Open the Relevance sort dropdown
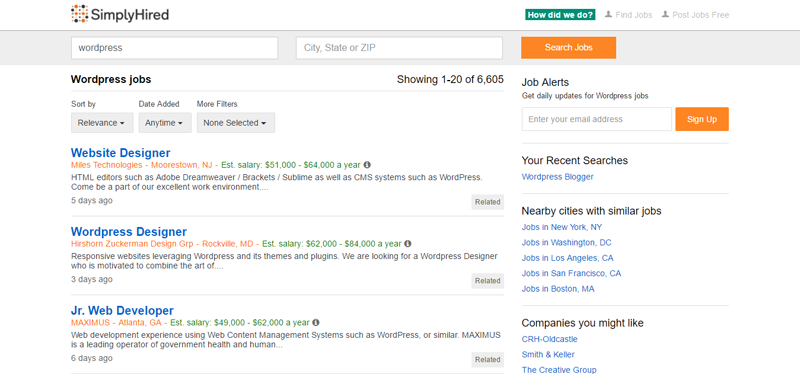The width and height of the screenshot is (800, 374). [102, 123]
